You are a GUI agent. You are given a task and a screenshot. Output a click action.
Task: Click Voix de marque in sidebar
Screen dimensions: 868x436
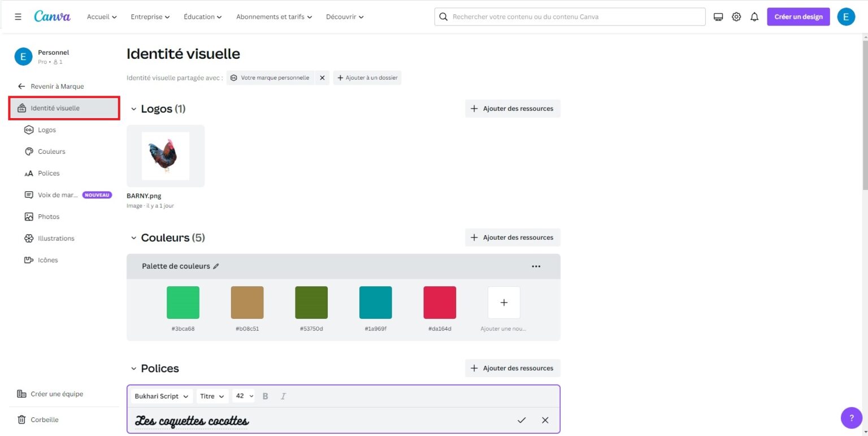point(57,195)
